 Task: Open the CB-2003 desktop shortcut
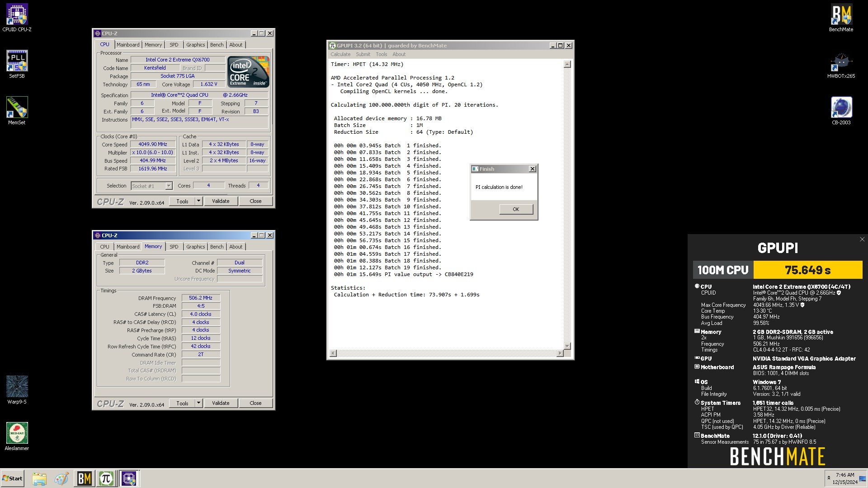(841, 111)
